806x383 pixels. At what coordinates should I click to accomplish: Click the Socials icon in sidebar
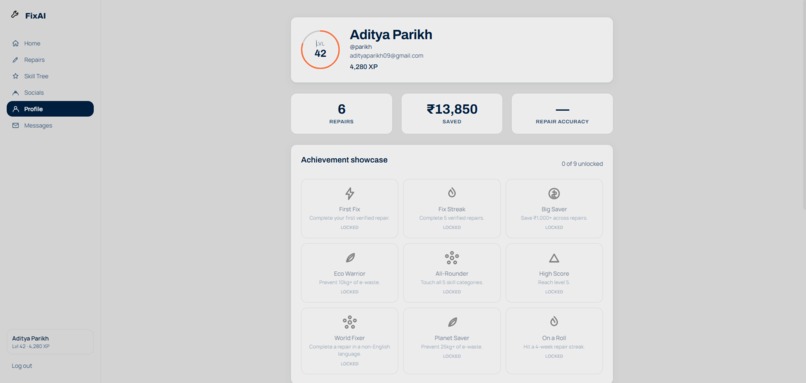tap(15, 93)
